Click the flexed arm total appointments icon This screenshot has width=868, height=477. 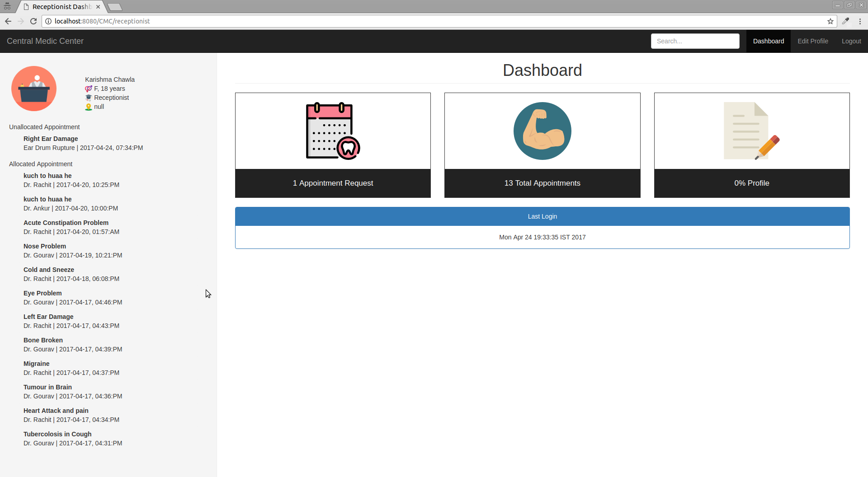coord(542,131)
